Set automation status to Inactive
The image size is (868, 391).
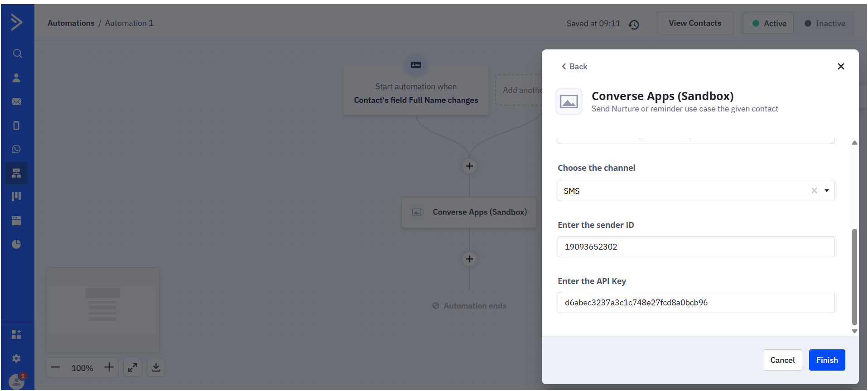pyautogui.click(x=825, y=24)
